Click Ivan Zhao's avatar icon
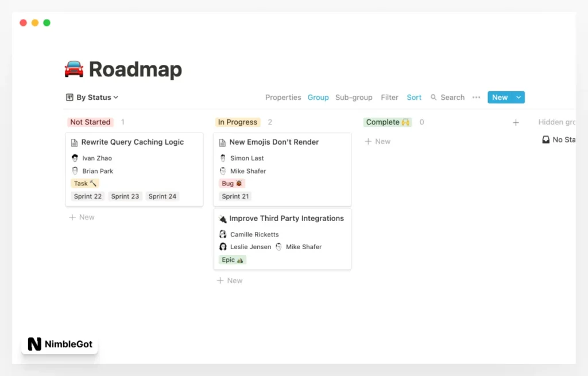The width and height of the screenshot is (588, 376). coord(75,157)
